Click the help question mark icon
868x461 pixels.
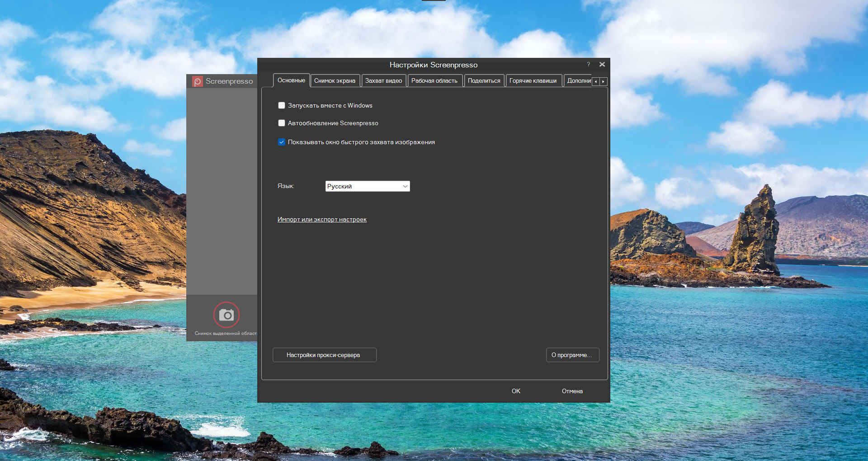[x=588, y=65]
